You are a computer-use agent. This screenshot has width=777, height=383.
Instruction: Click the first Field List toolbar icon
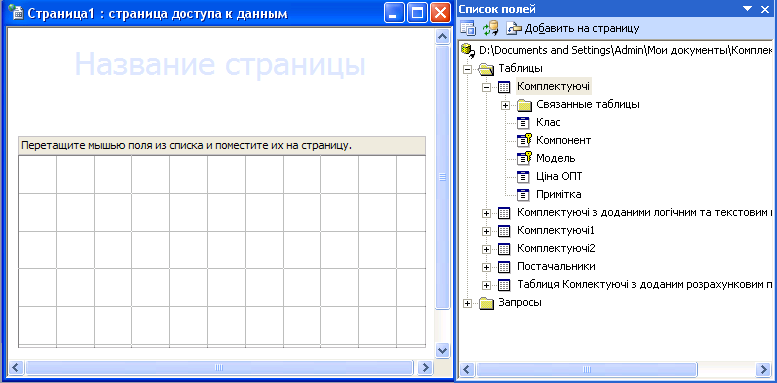pyautogui.click(x=468, y=28)
